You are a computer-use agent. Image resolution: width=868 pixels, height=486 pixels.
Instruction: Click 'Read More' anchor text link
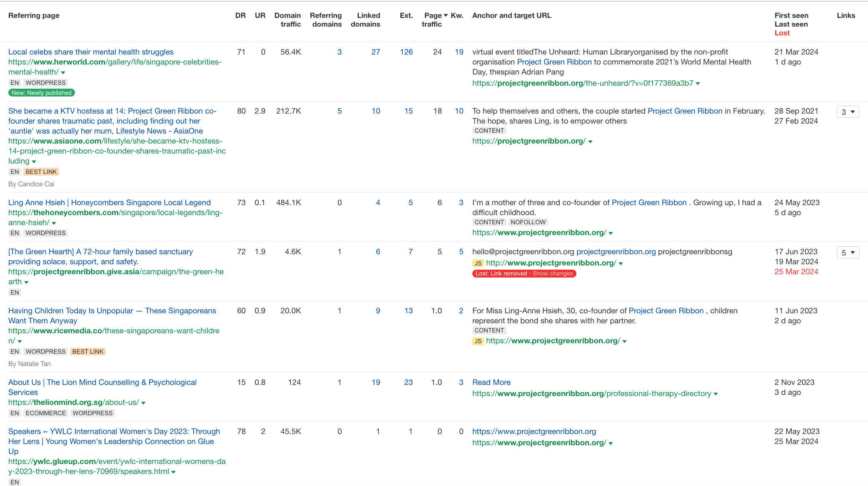pos(491,382)
